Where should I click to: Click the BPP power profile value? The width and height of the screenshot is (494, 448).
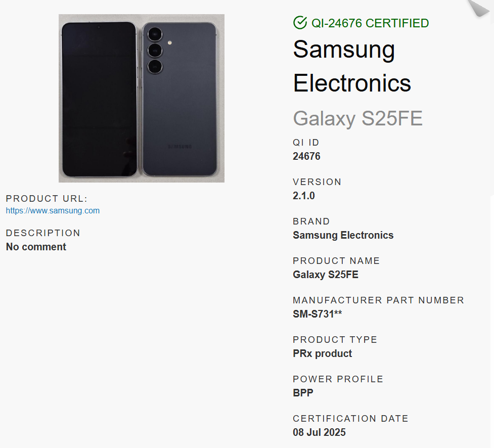click(303, 393)
